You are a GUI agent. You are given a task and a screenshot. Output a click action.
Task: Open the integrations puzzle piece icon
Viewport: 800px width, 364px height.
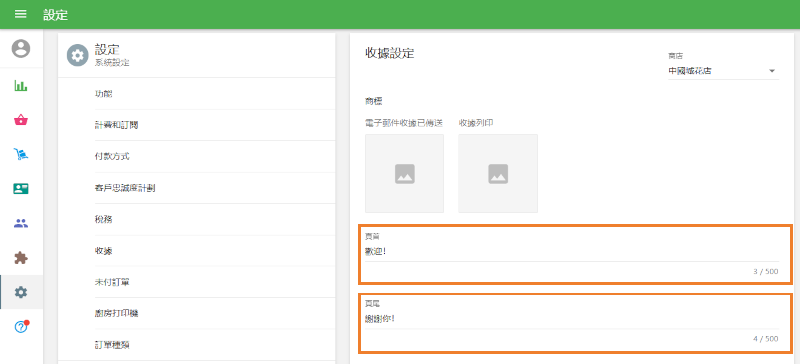pyautogui.click(x=21, y=258)
